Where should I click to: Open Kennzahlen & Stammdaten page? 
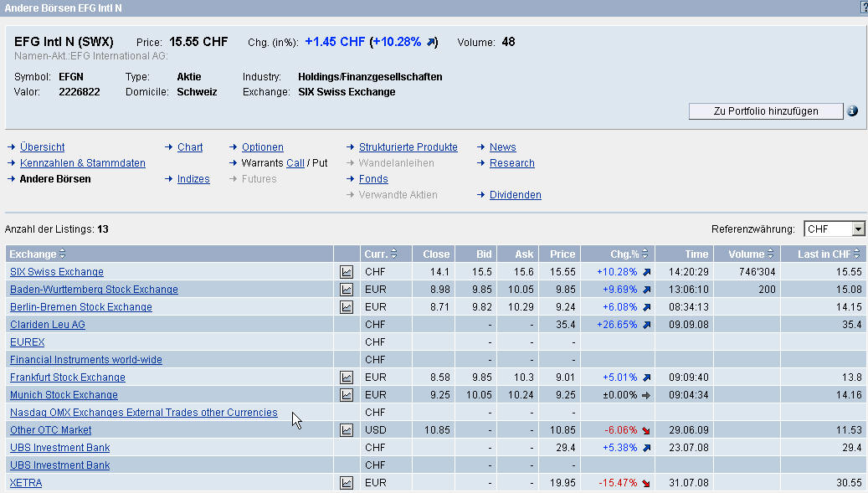83,163
